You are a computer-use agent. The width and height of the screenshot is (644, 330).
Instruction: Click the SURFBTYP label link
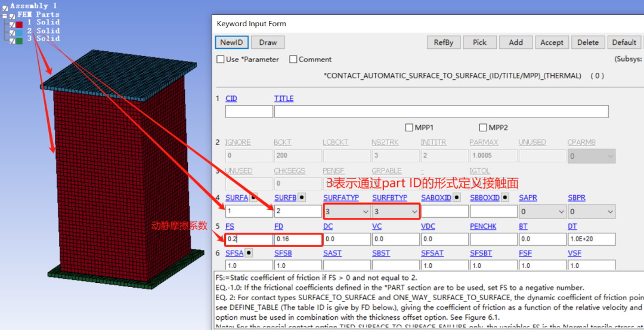click(390, 198)
